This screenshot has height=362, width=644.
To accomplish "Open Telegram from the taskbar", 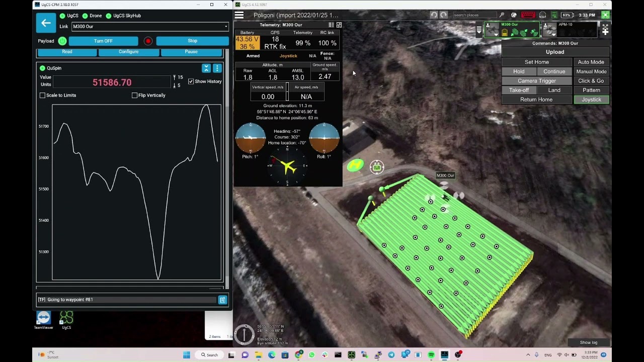I will 391,355.
